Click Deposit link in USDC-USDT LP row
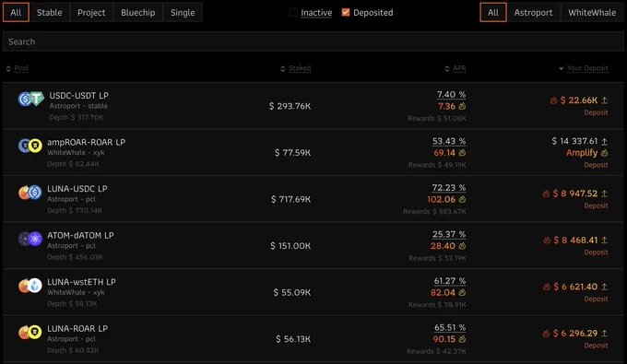 pos(596,112)
